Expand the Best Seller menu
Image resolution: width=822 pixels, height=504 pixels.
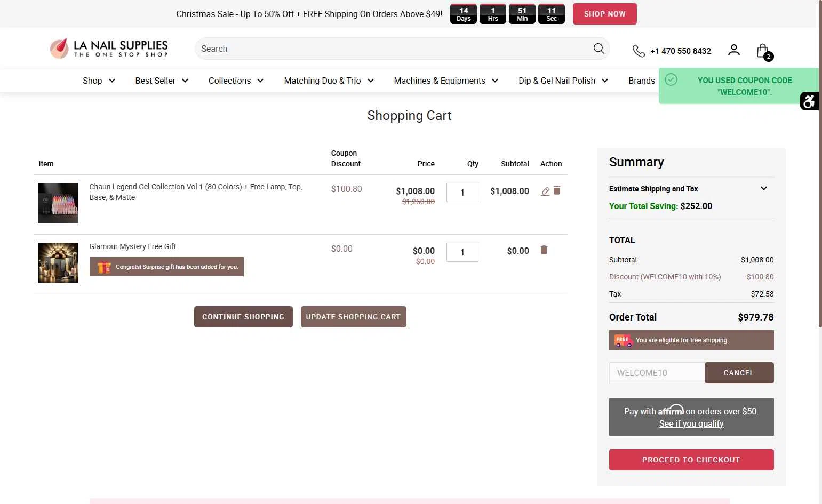coord(162,81)
